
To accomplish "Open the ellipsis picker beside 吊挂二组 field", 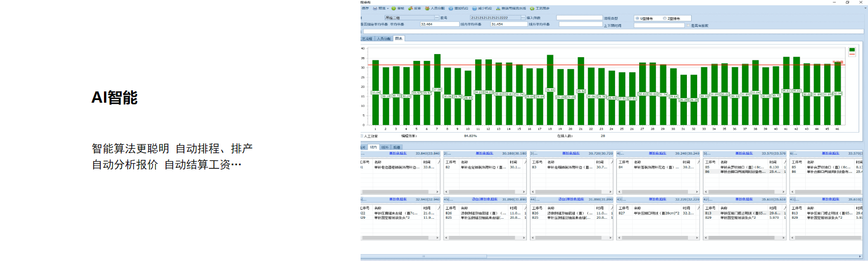I will point(436,18).
